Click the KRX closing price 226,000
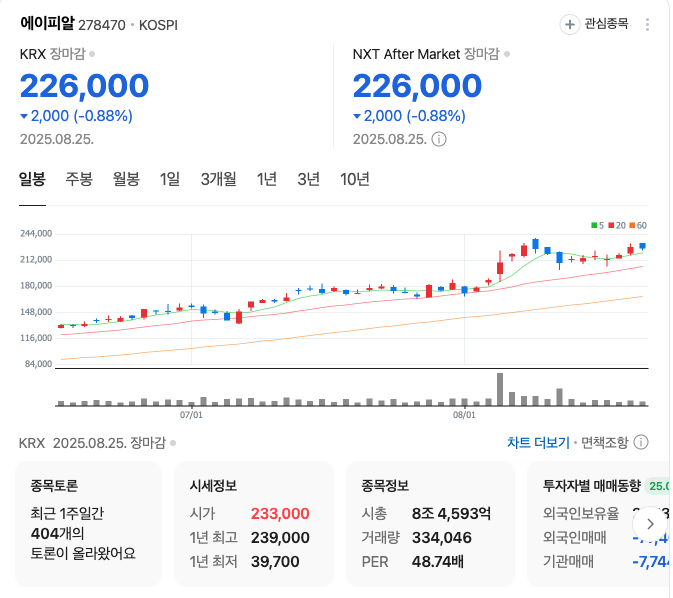Image resolution: width=673 pixels, height=598 pixels. point(85,86)
